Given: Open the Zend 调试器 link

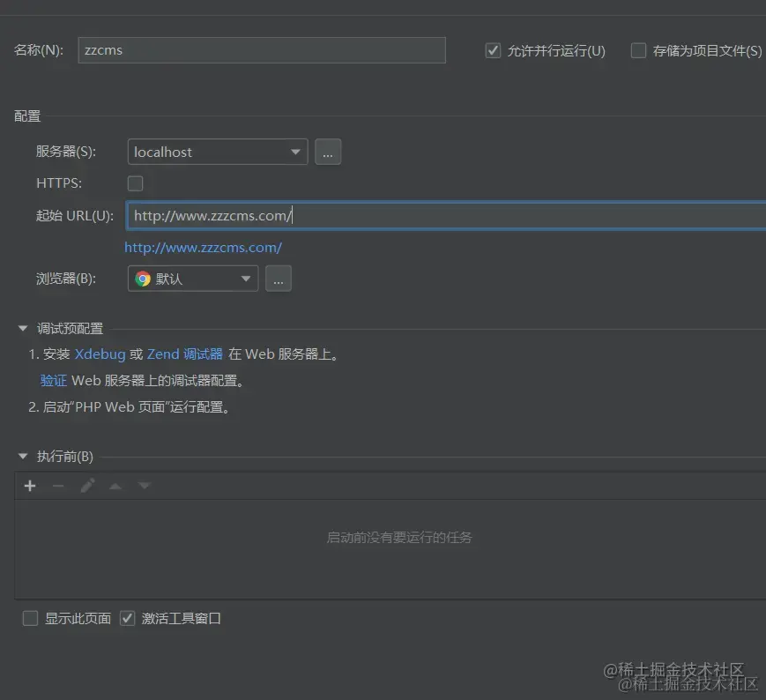Looking at the screenshot, I should click(x=184, y=354).
